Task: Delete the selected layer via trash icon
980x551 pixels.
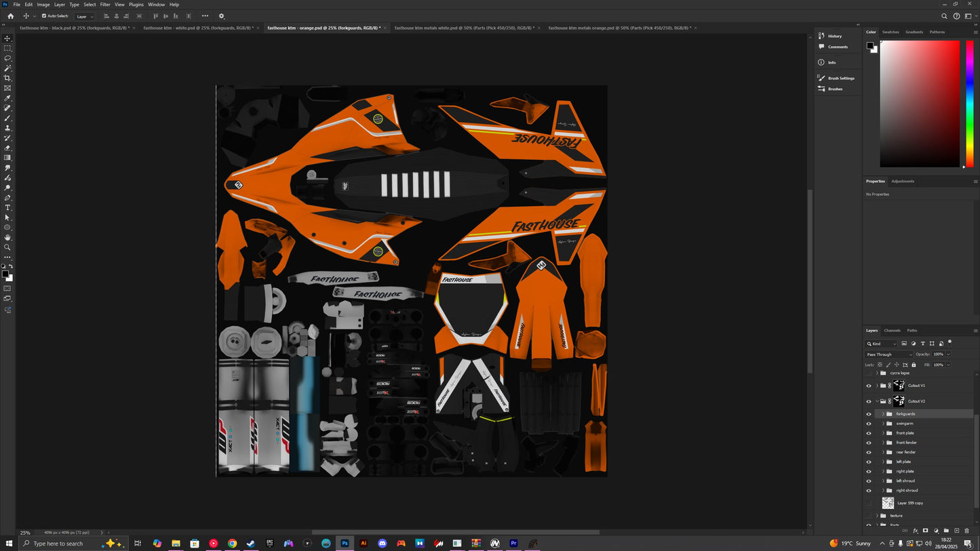Action: point(966,531)
